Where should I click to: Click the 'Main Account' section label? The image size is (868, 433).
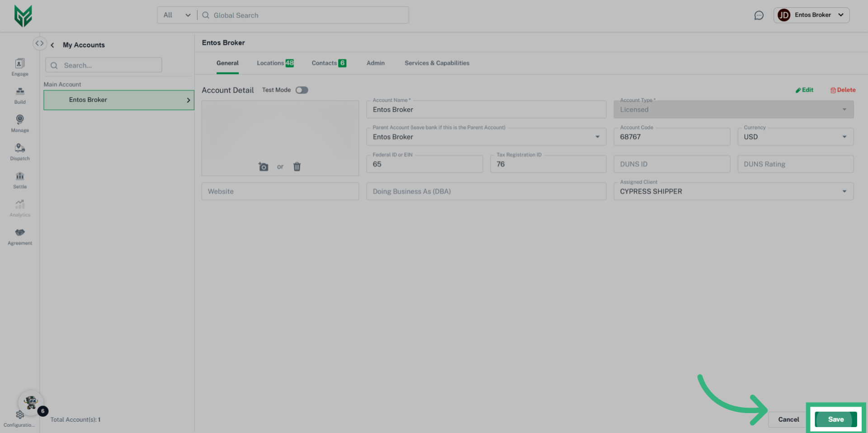62,84
